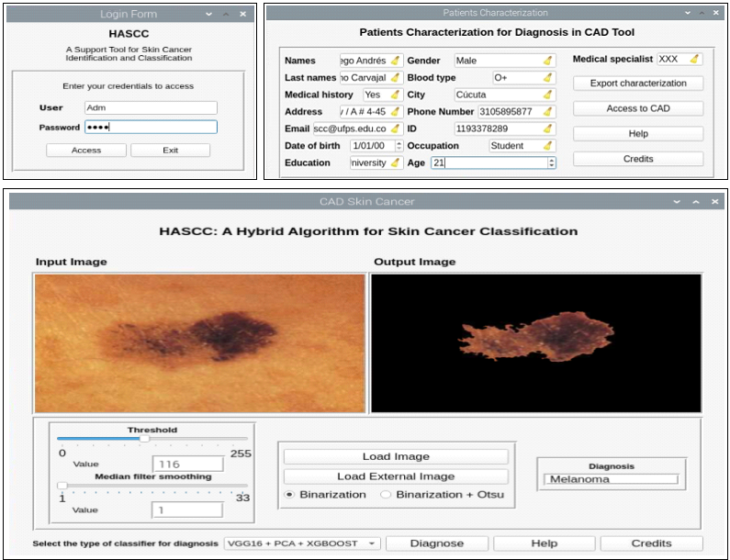Screen dimensions: 730x560
Task: Clear Medical specialist field broom icon
Action: (x=694, y=59)
